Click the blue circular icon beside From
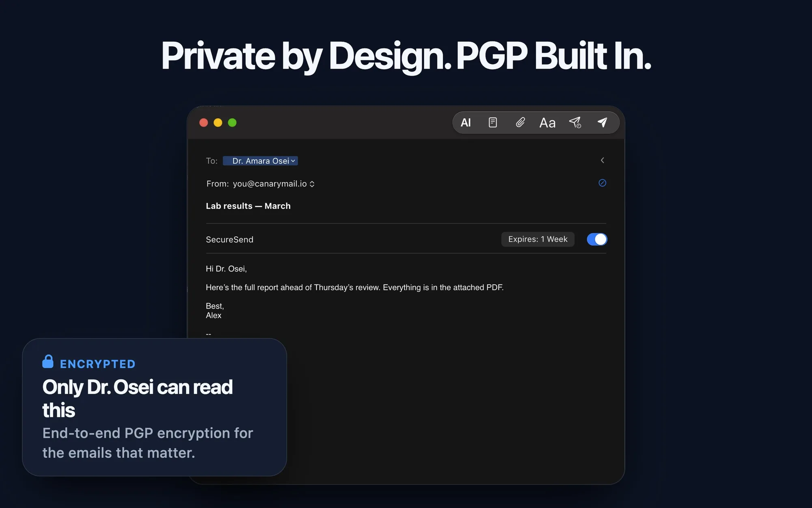812x508 pixels. (x=603, y=183)
